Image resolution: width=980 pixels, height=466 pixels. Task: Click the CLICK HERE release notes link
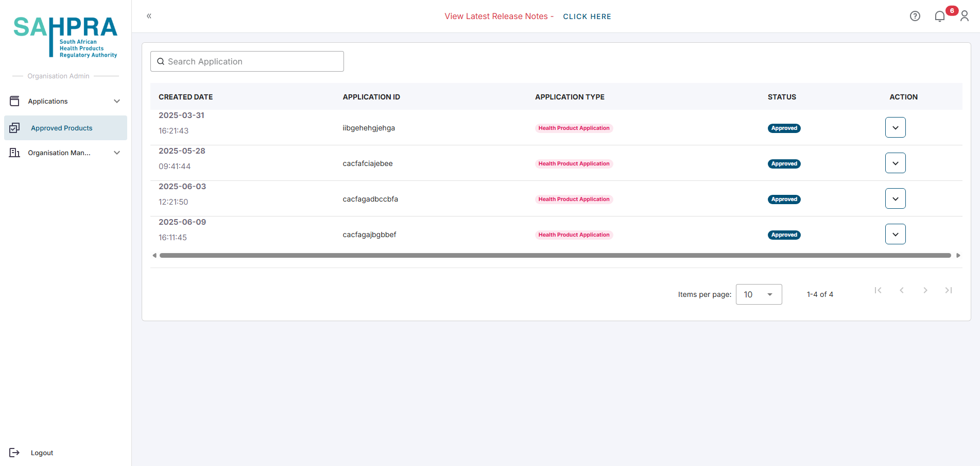coord(587,16)
